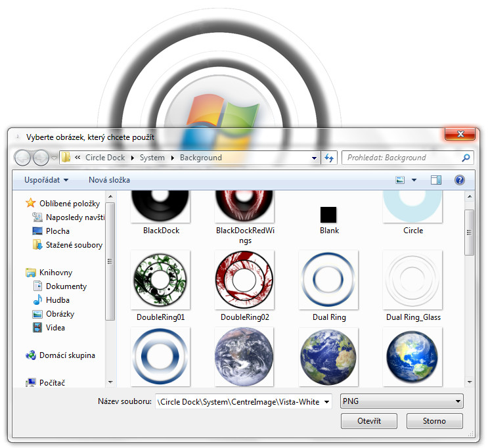Open the Videa library

pyautogui.click(x=49, y=328)
